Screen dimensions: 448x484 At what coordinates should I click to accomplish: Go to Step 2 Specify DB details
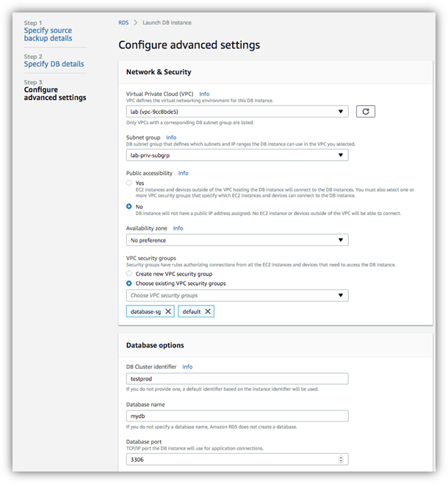click(54, 64)
